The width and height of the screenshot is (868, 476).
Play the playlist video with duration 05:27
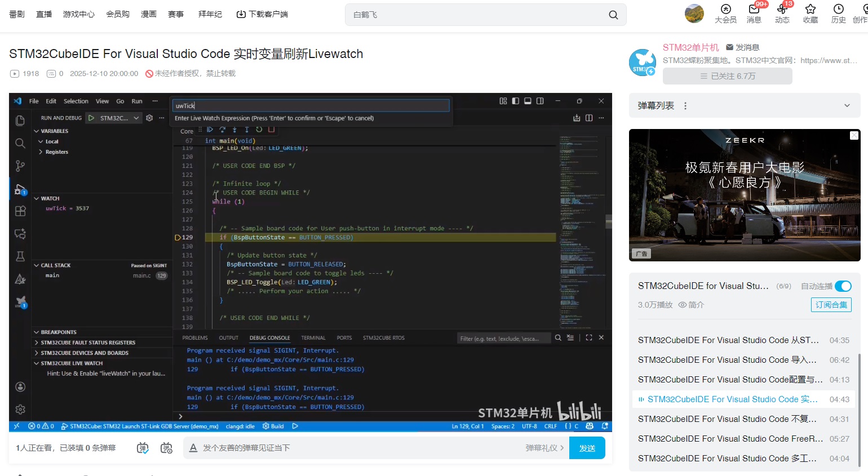[744, 439]
